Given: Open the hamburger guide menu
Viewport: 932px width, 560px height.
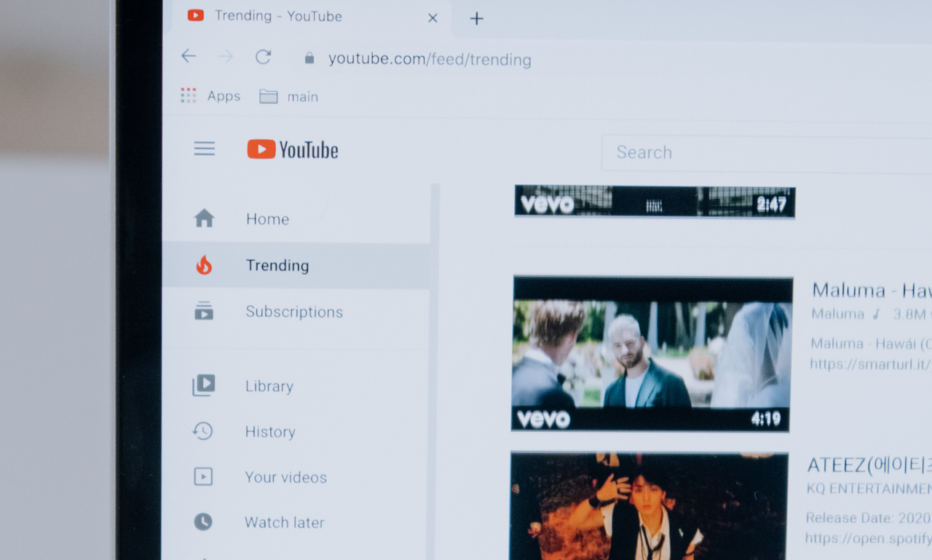Looking at the screenshot, I should (x=205, y=149).
